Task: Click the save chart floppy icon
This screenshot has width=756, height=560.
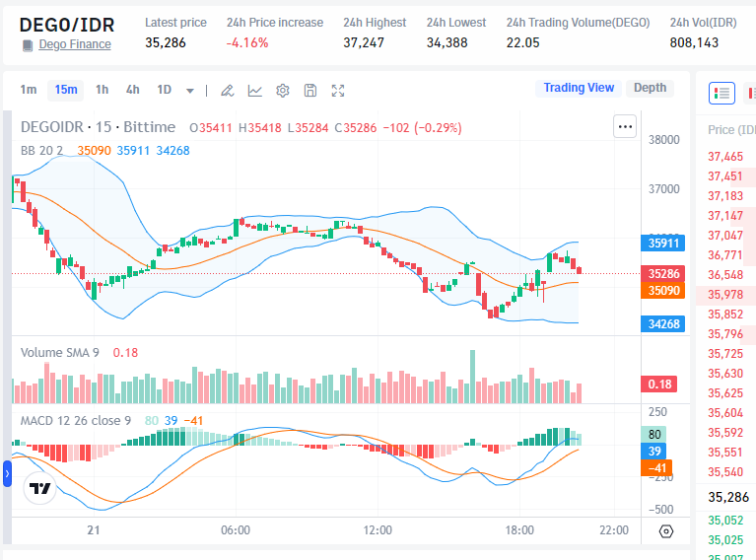Action: click(310, 90)
